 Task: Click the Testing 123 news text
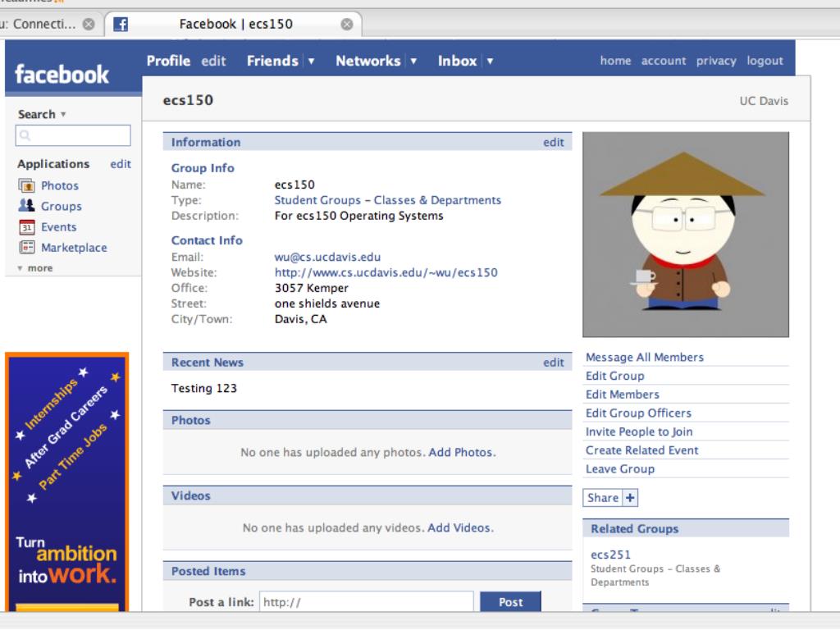tap(203, 388)
